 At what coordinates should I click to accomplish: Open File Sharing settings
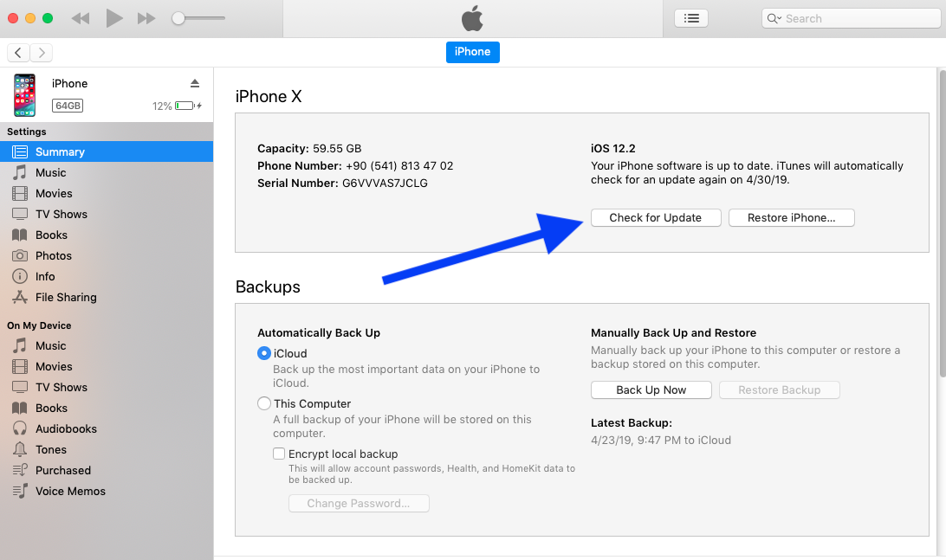coord(107,297)
